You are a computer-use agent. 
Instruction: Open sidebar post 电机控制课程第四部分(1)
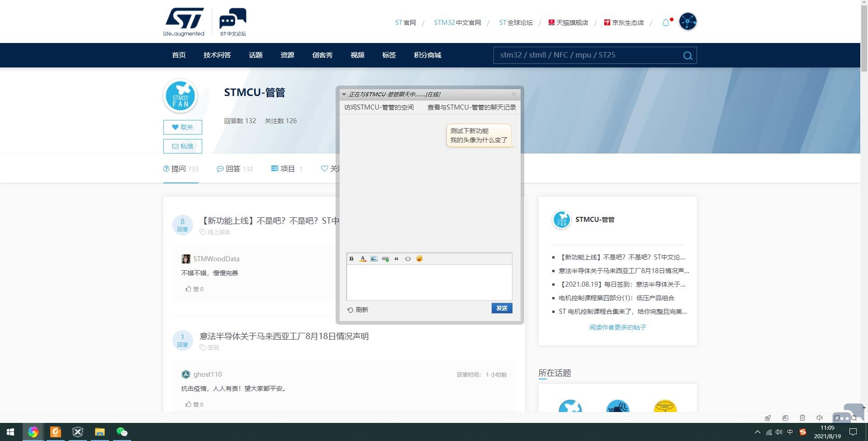coord(617,298)
